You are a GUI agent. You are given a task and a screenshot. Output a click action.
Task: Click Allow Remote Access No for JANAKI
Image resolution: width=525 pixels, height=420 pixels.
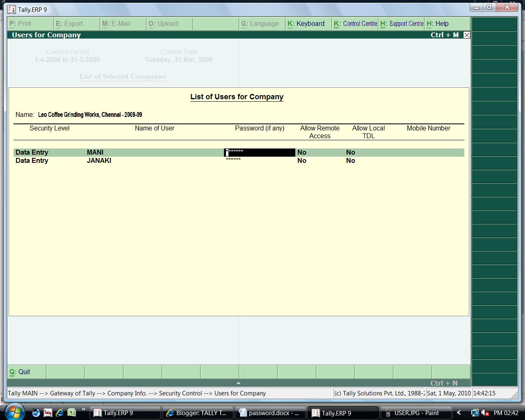coord(302,161)
